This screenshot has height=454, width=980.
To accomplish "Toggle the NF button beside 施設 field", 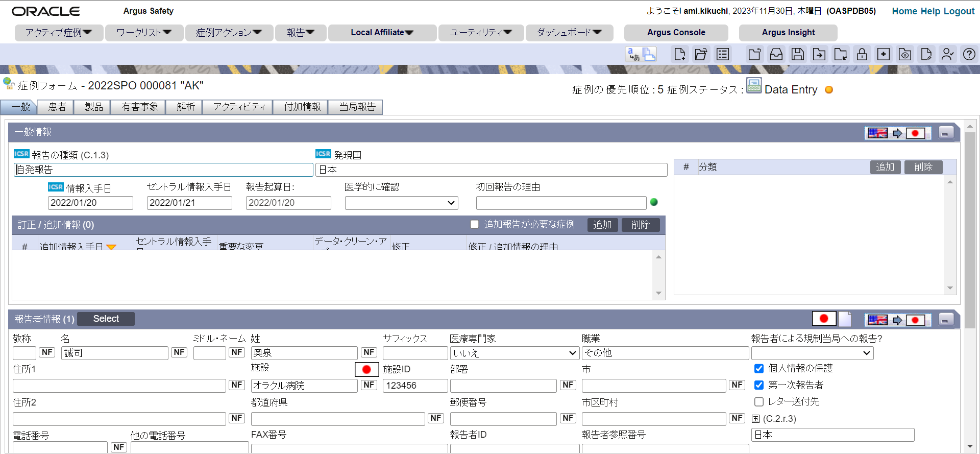I will [x=369, y=385].
